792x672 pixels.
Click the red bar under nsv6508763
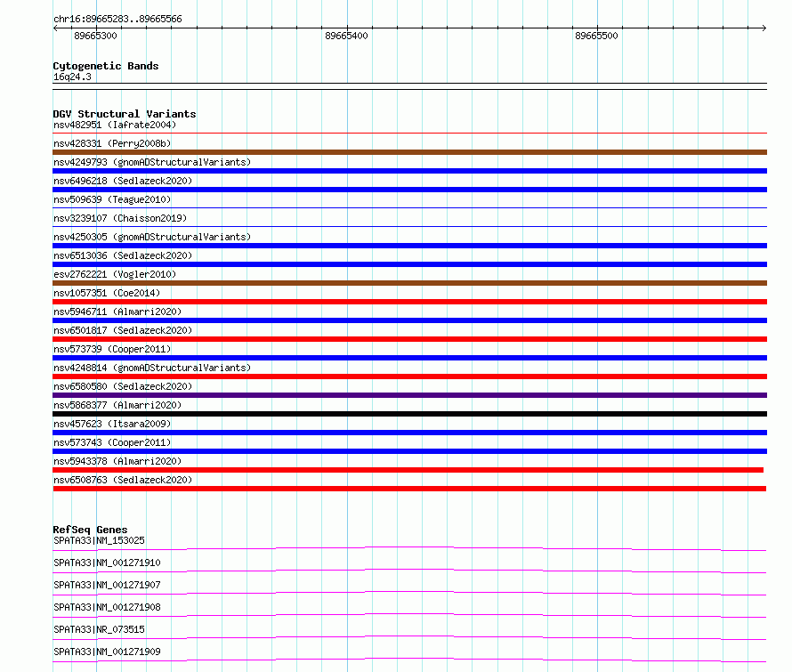pyautogui.click(x=409, y=489)
